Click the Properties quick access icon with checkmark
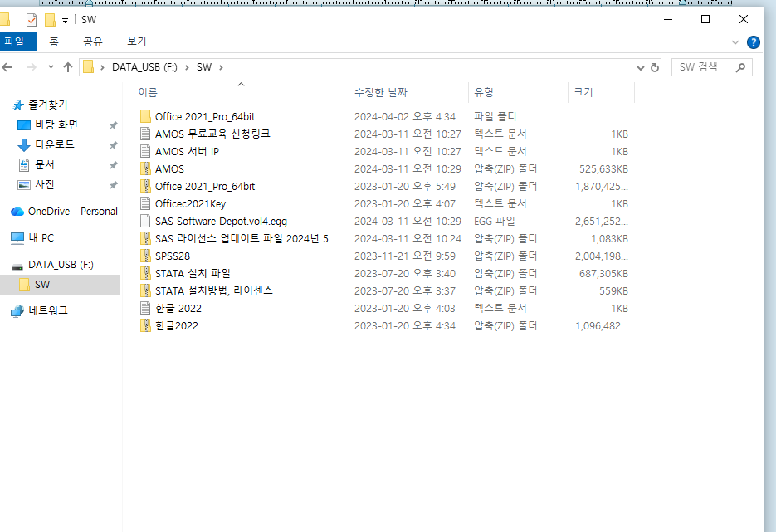This screenshot has height=532, width=776. pyautogui.click(x=32, y=20)
